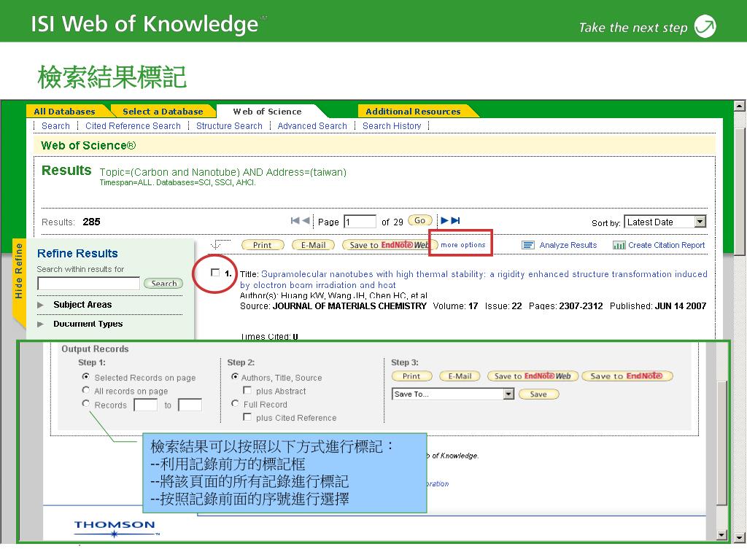This screenshot has height=560, width=747.
Task: Click the Create Citation Report link
Action: click(666, 245)
